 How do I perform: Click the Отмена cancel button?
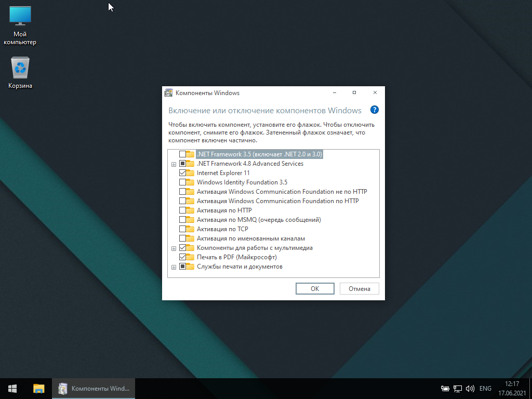[x=359, y=289]
